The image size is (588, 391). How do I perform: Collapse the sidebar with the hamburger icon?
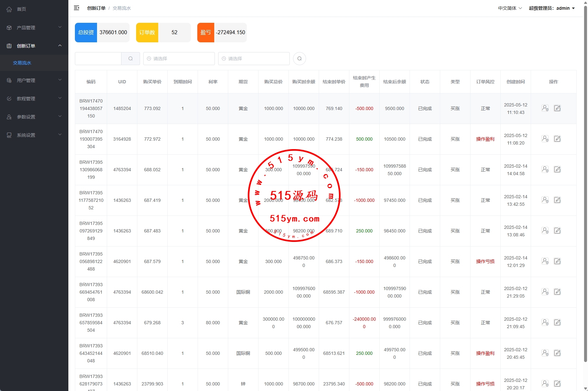tap(77, 8)
